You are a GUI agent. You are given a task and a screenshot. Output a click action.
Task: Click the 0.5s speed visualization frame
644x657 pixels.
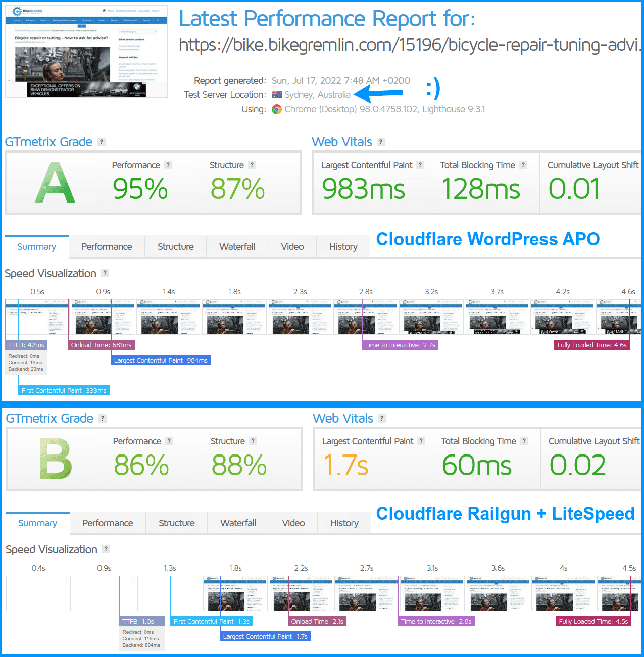[37, 317]
